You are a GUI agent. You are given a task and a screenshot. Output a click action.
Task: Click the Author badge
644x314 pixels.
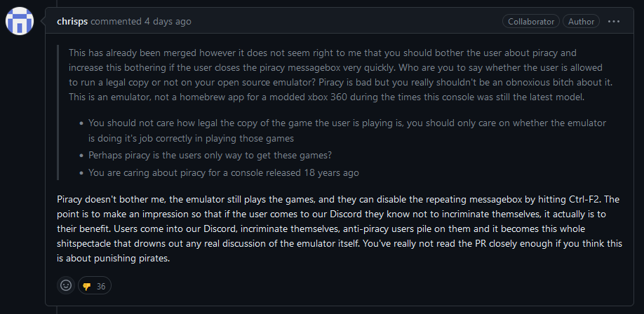tap(581, 22)
